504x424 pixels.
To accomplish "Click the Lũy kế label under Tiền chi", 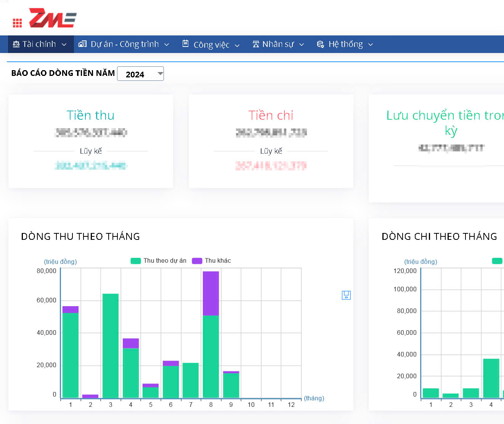I will click(x=271, y=151).
